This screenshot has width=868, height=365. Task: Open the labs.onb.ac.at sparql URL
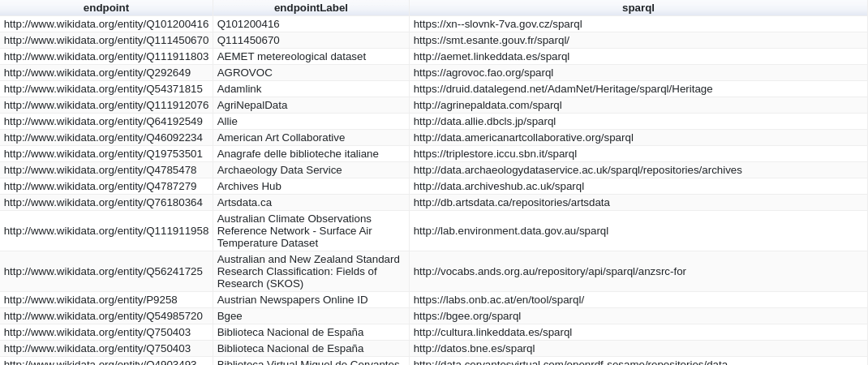pyautogui.click(x=499, y=299)
